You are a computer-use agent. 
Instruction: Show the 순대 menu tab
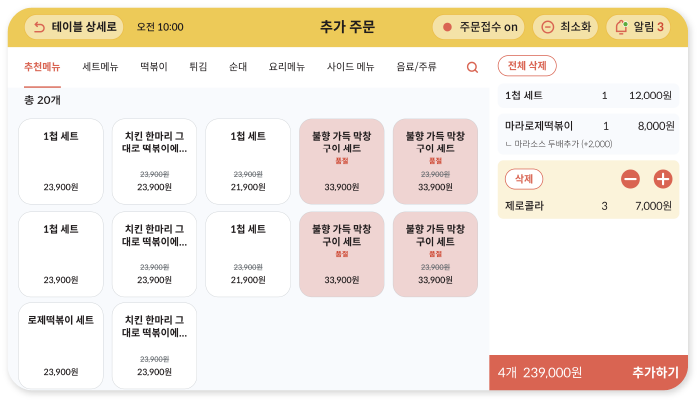point(238,67)
